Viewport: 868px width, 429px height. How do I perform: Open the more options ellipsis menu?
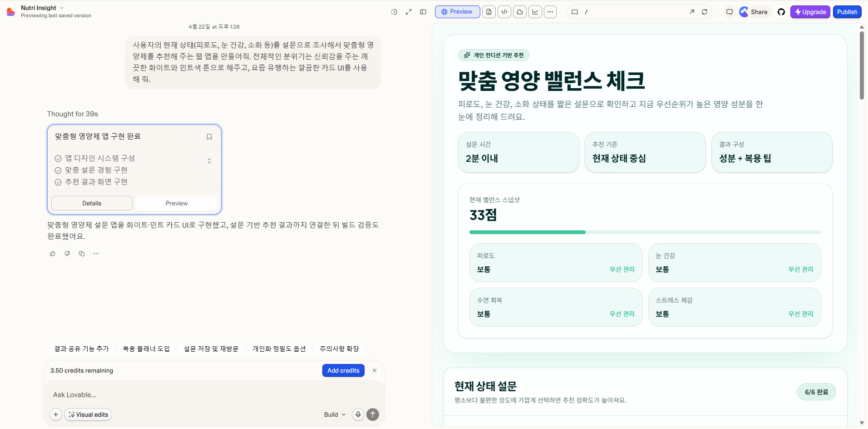point(551,12)
